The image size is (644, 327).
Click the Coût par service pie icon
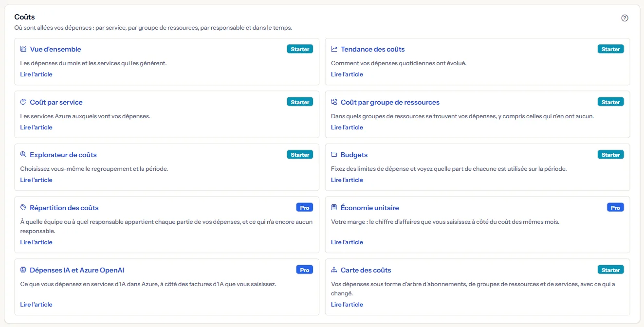click(x=23, y=102)
